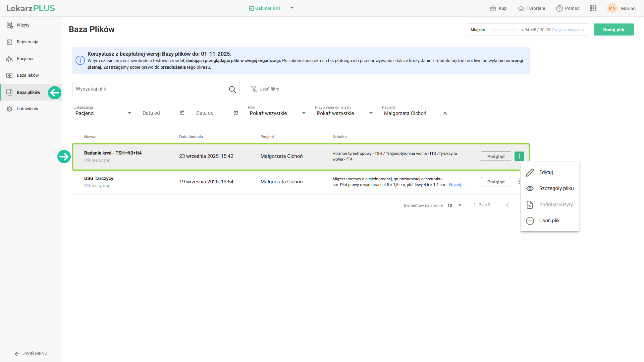Click the Ustawienia gear icon
The width and height of the screenshot is (644, 362).
(10, 109)
